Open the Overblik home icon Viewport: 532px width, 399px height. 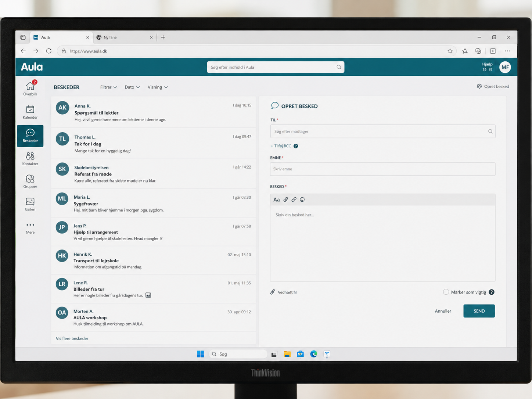click(30, 88)
